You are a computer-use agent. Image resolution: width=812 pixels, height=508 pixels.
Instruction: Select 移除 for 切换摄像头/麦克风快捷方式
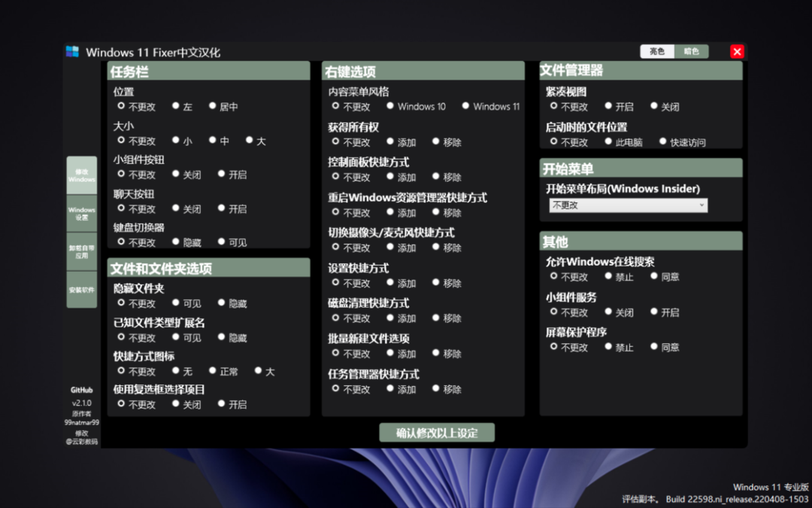(x=447, y=248)
